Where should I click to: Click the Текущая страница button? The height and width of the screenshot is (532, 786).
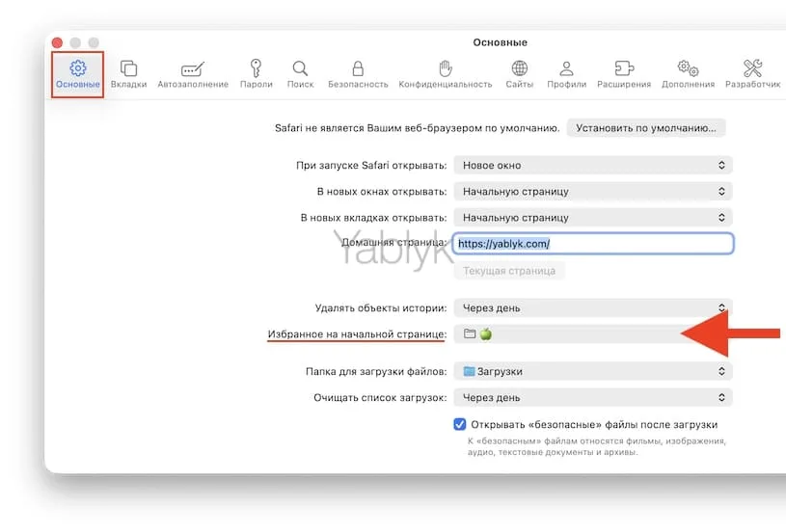click(x=509, y=271)
